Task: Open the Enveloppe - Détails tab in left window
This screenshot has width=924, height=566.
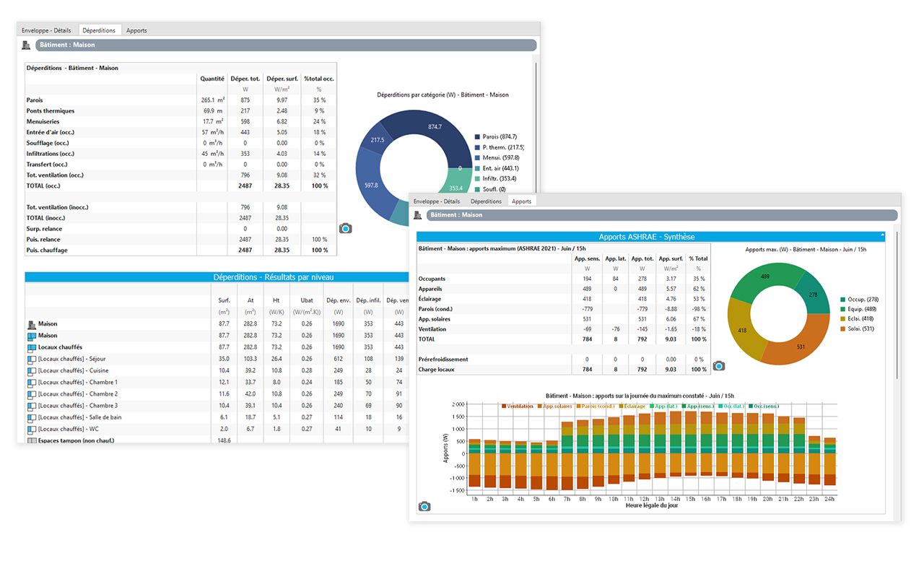Action: click(x=47, y=30)
